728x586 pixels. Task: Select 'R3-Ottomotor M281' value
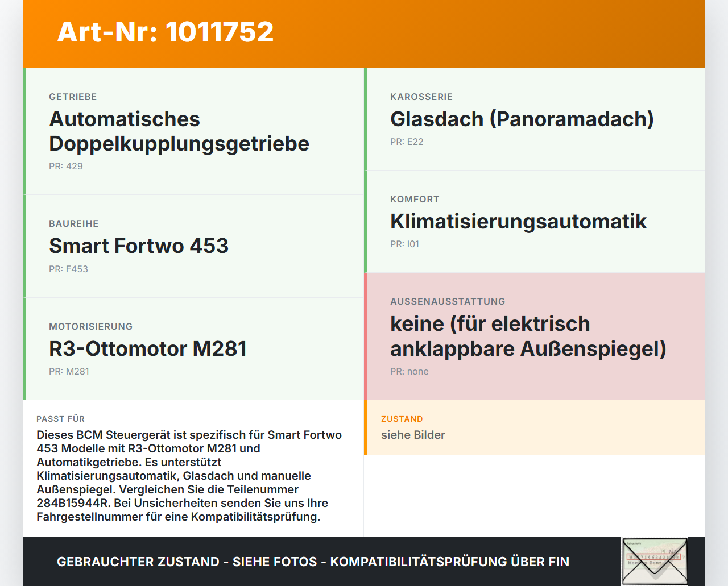[148, 348]
